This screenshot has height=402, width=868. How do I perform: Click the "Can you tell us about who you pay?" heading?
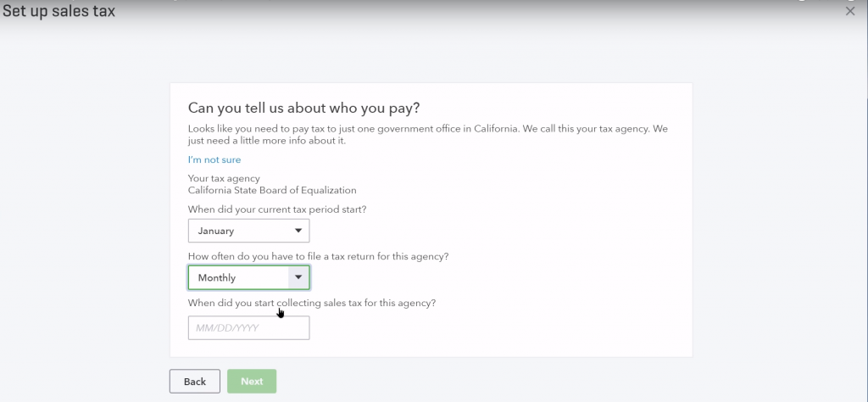pos(303,108)
